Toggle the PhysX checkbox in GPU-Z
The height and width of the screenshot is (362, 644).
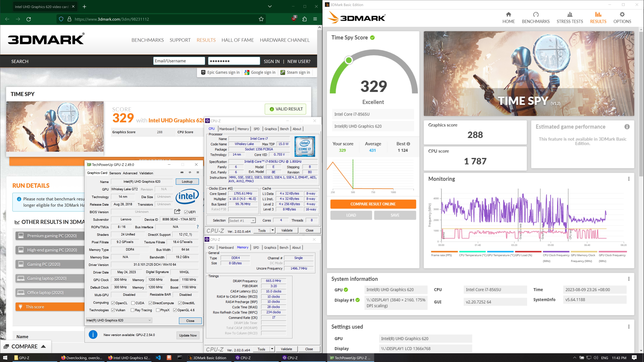tap(158, 310)
